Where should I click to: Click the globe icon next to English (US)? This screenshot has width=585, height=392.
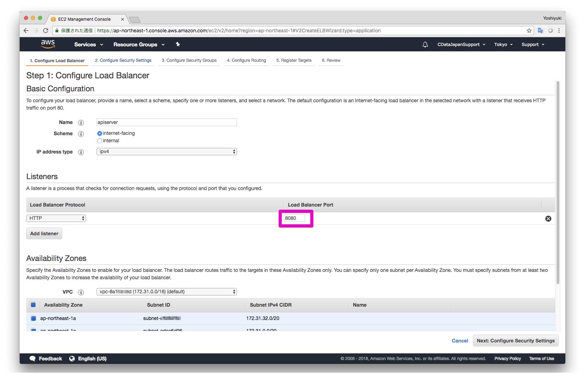coord(72,358)
